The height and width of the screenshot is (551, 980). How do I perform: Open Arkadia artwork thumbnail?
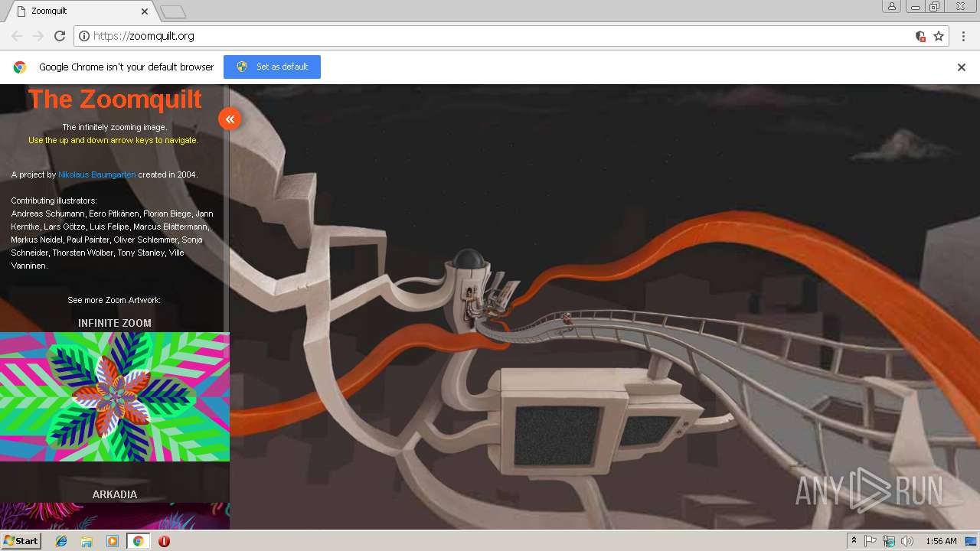(115, 517)
